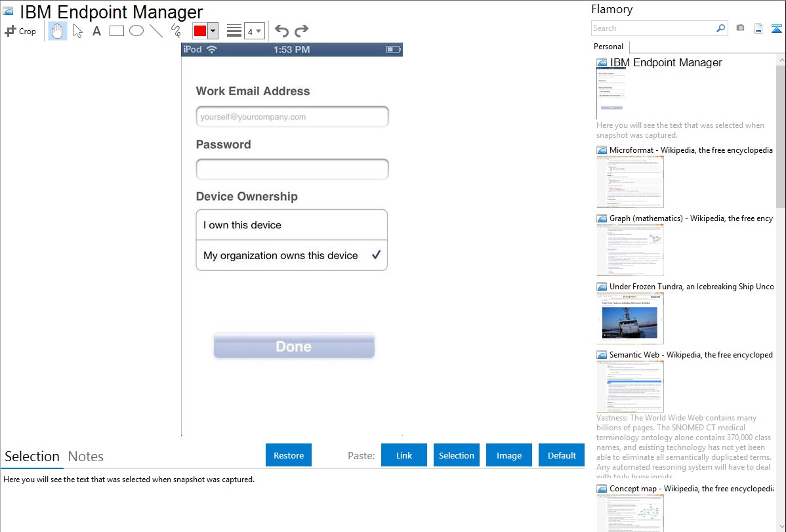This screenshot has height=532, width=786.
Task: Select the Crop tool
Action: [x=20, y=31]
